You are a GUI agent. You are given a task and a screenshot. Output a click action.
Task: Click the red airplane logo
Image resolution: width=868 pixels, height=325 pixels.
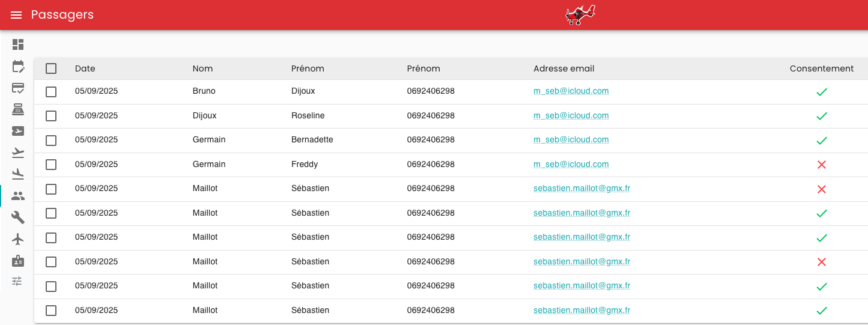pos(580,15)
